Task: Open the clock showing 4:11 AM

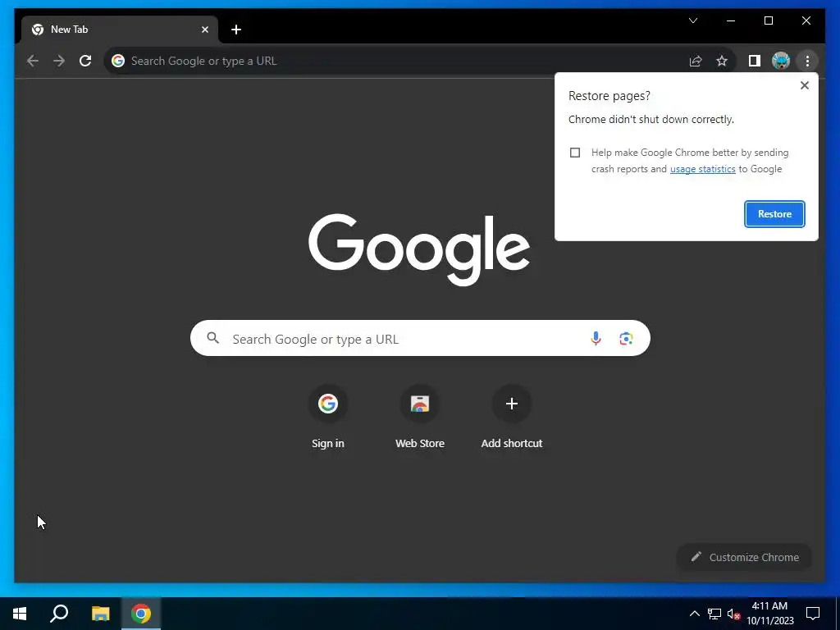Action: 770,614
